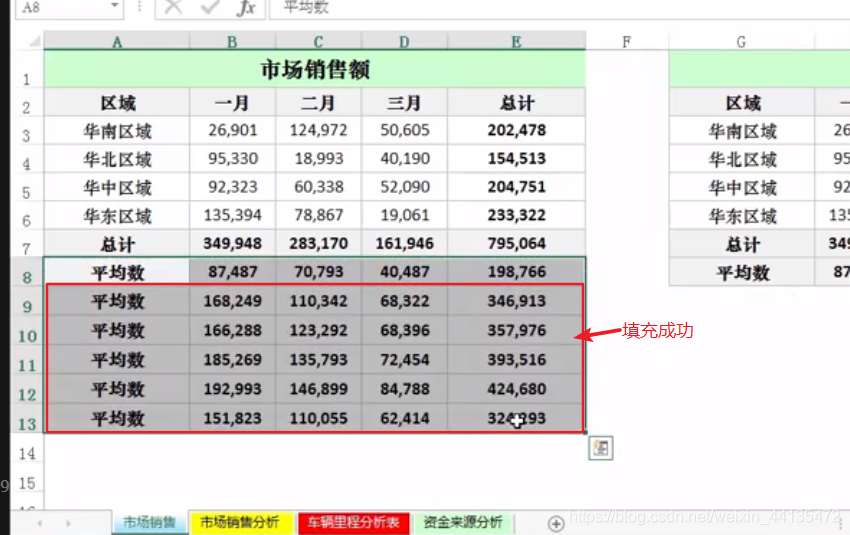Select column D header
The height and width of the screenshot is (535, 850).
pos(404,41)
